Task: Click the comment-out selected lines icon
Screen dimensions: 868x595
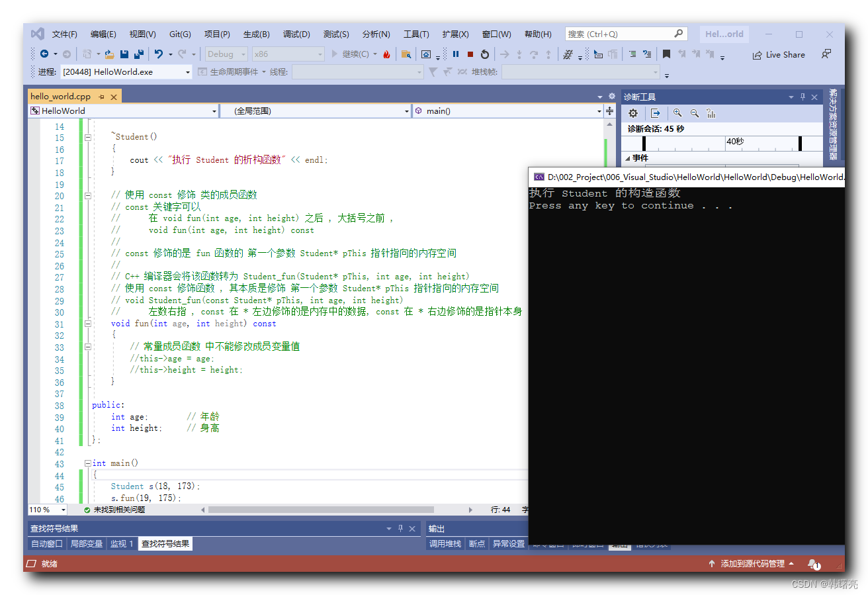Action: pos(632,54)
